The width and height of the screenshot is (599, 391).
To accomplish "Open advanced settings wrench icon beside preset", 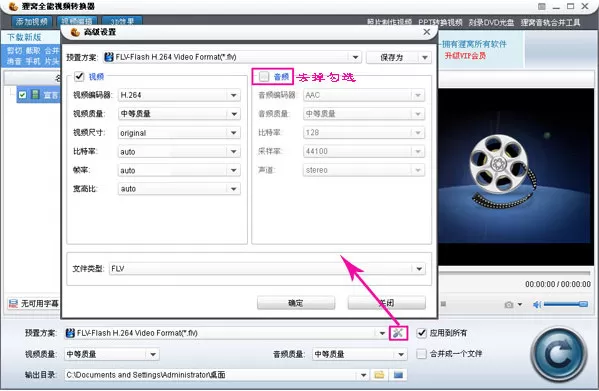I will 398,333.
